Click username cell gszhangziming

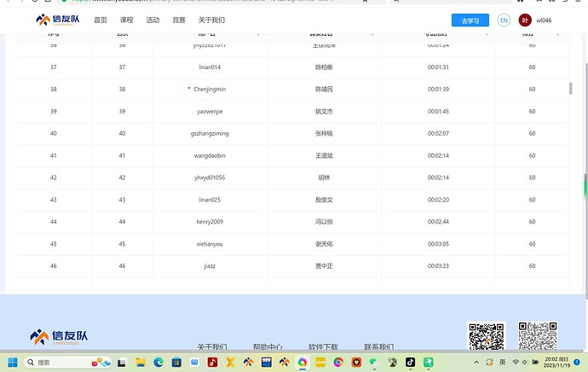pos(210,134)
